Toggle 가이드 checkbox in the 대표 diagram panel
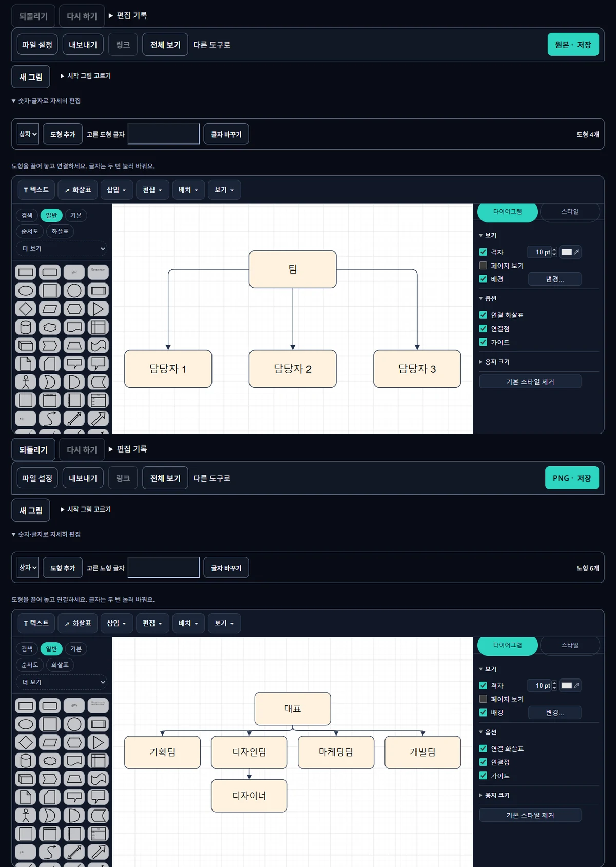 click(483, 776)
